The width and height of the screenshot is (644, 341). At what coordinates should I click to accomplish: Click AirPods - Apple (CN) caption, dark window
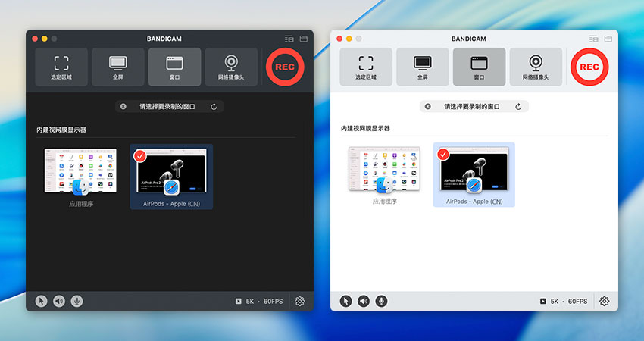tap(172, 204)
